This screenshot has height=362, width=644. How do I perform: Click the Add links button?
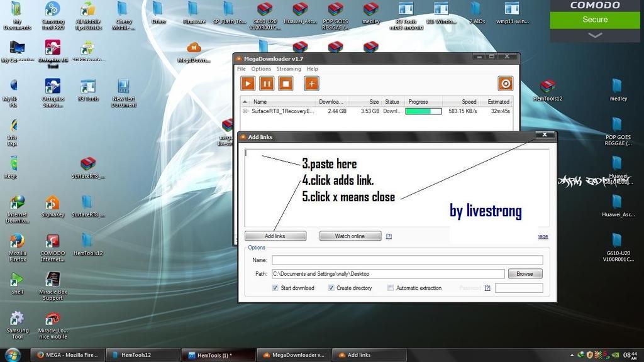coord(275,236)
